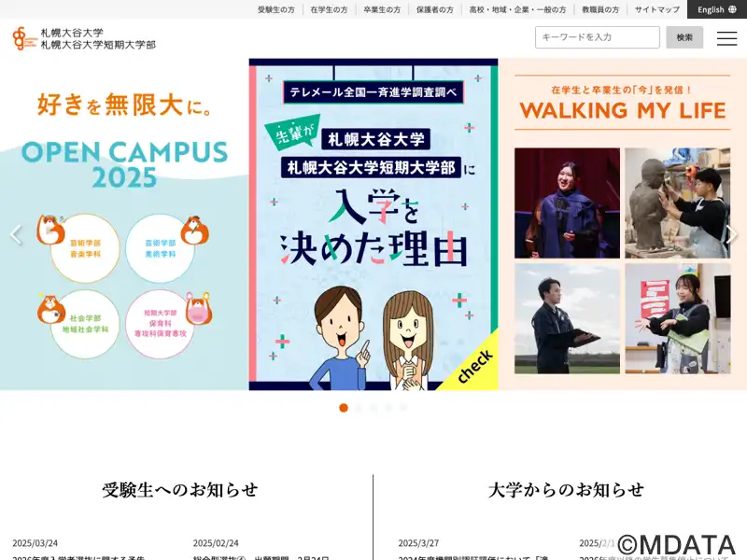This screenshot has width=747, height=560.
Task: Switch language with English globe button
Action: (716, 9)
